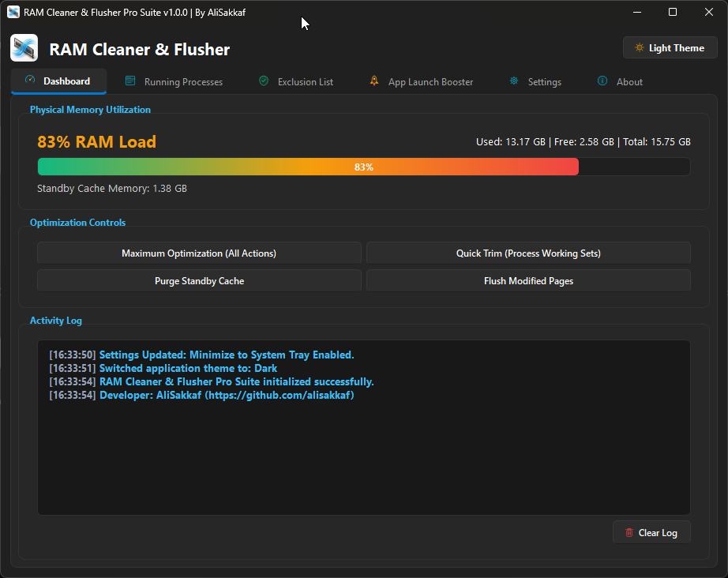Viewport: 728px width, 578px height.
Task: Click the 83% RAM usage progress bar
Action: [x=364, y=167]
